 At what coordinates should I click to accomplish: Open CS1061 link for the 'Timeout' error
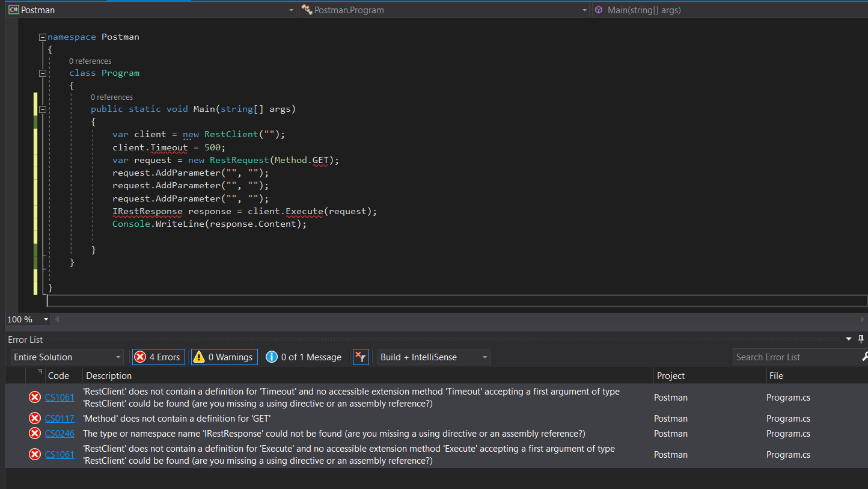pos(60,398)
